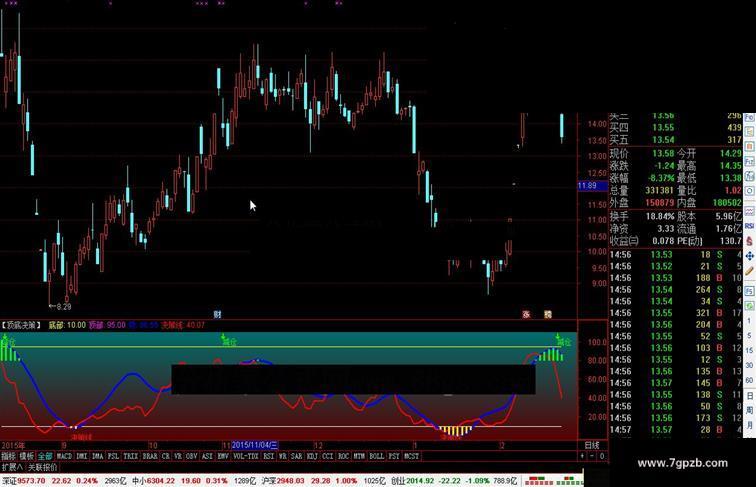This screenshot has height=487, width=756.
Task: Open the Fi2 sidebar icon
Action: tap(749, 162)
